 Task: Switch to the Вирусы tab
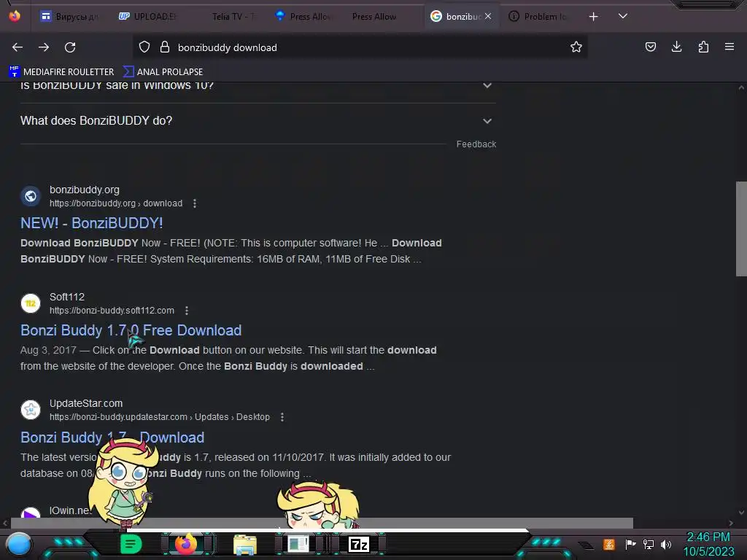[69, 17]
